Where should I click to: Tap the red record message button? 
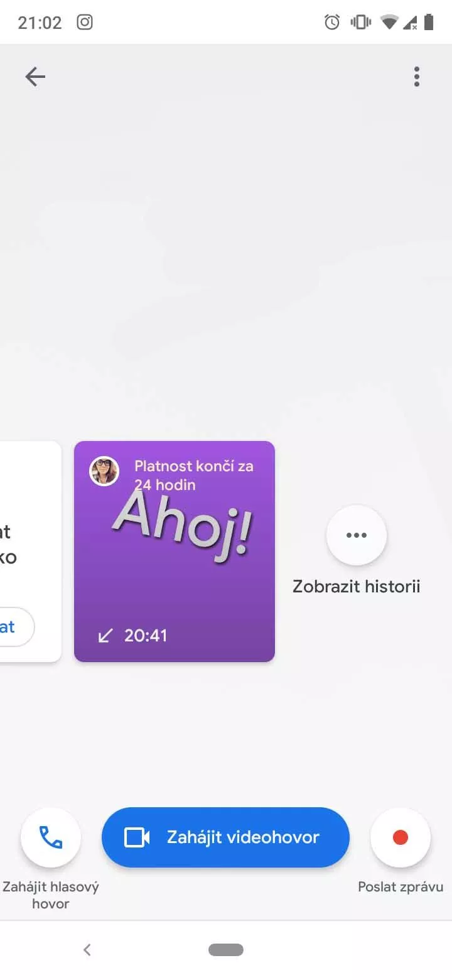[x=401, y=837]
